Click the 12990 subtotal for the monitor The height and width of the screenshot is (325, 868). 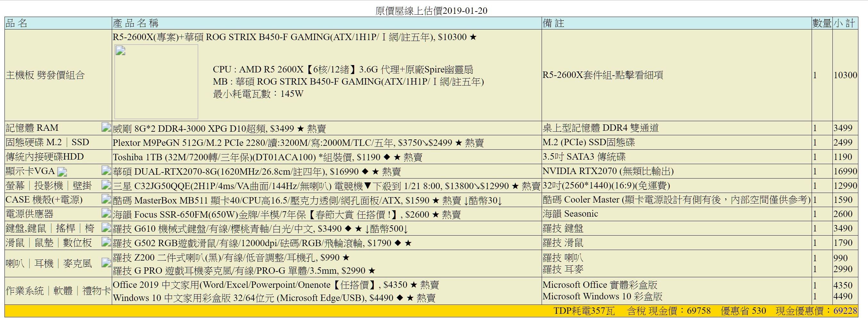pos(845,185)
